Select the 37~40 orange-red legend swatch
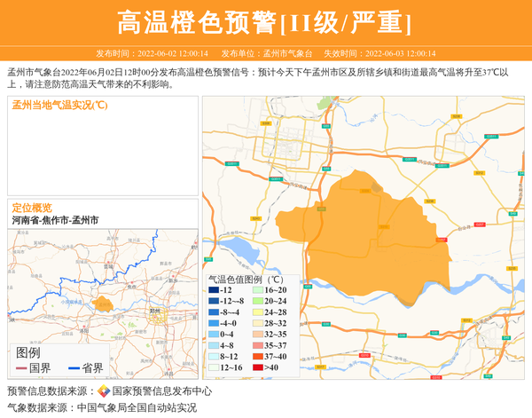Image resolution: width=532 pixels, height=418 pixels. click(x=258, y=357)
